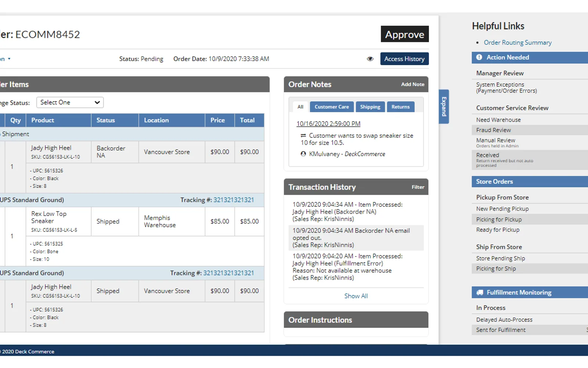Open New Pending Pickup list
This screenshot has width=588, height=368.
502,209
